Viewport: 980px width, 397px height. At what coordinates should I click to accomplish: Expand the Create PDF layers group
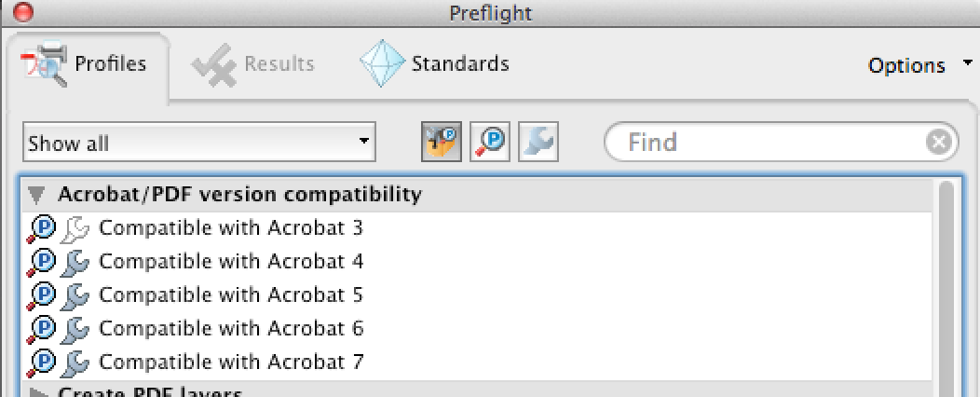pyautogui.click(x=39, y=392)
